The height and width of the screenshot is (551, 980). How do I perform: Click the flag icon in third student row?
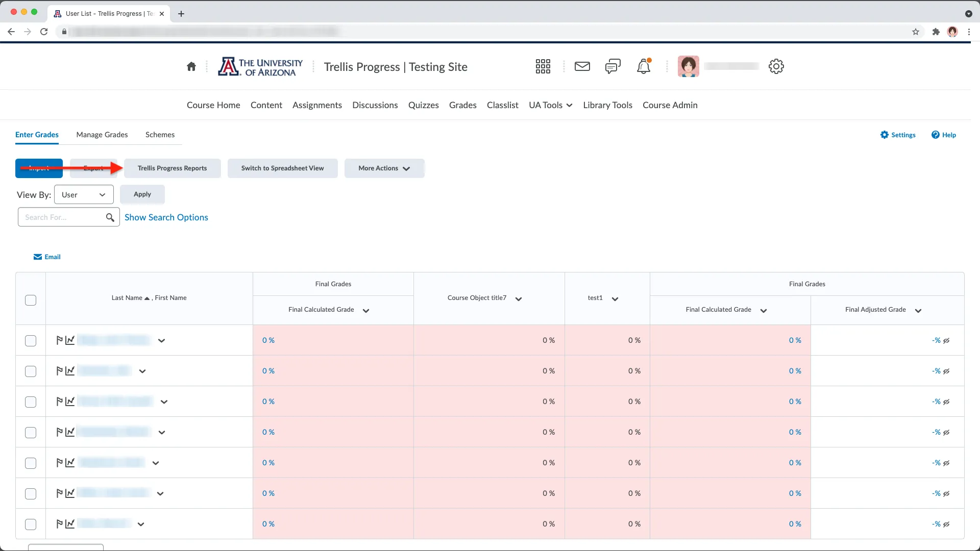pos(60,402)
